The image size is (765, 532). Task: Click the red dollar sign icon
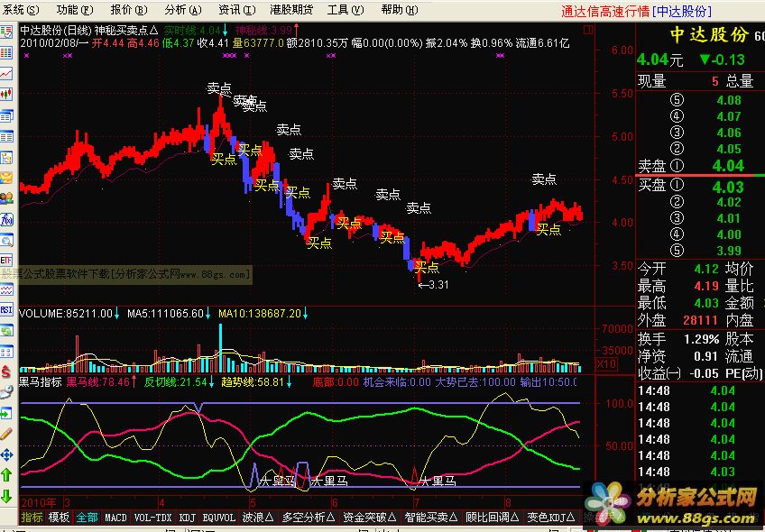[x=6, y=372]
